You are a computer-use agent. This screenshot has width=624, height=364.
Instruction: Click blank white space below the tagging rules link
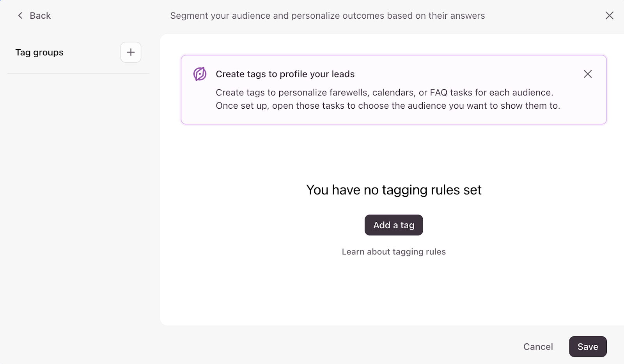click(x=394, y=292)
